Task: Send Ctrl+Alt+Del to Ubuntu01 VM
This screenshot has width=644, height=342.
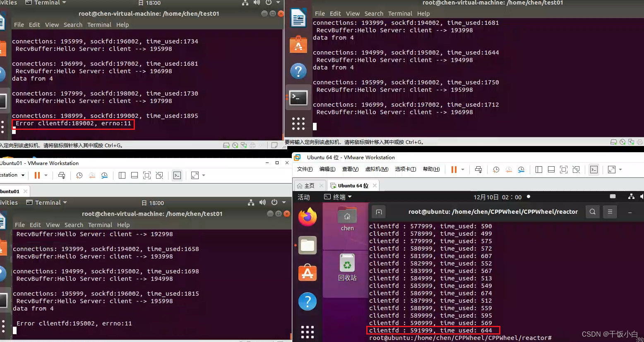Action: [62, 175]
